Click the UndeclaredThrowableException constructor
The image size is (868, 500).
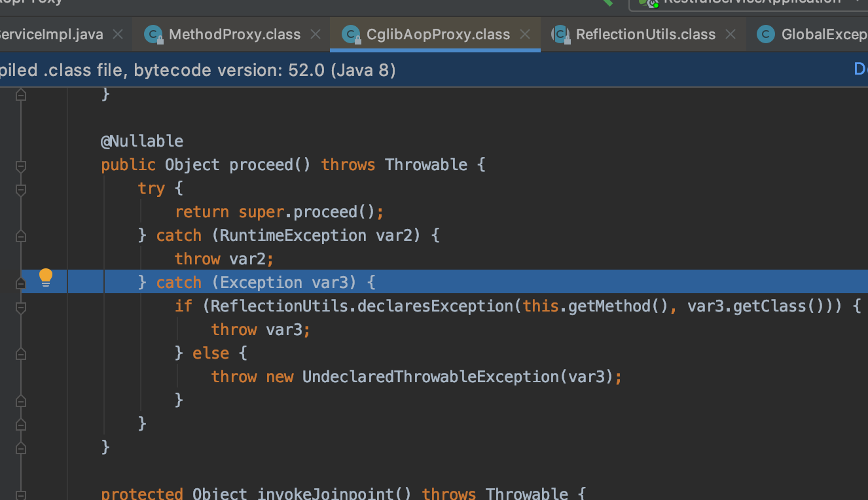[x=430, y=377]
